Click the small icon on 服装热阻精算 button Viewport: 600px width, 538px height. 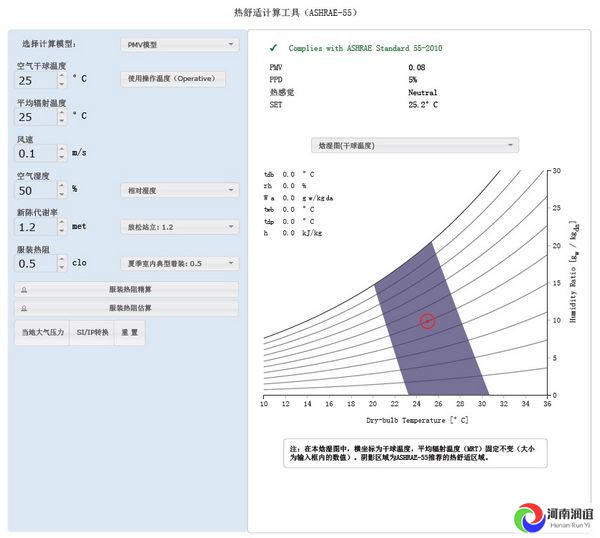tap(23, 289)
